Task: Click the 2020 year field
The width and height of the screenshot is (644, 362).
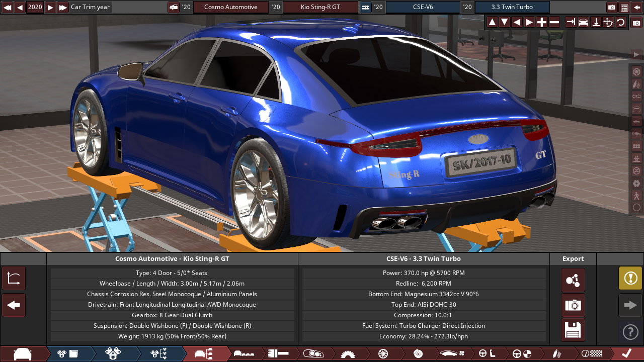Action: click(35, 7)
